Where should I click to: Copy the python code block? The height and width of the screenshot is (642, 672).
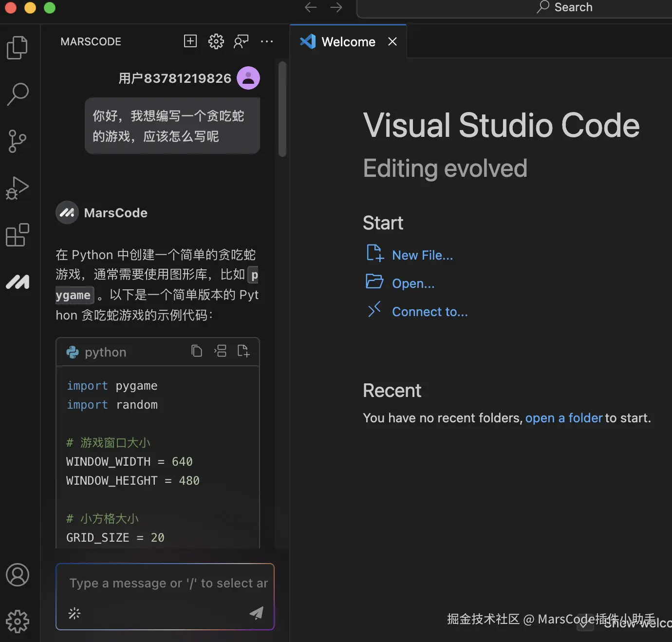(197, 351)
